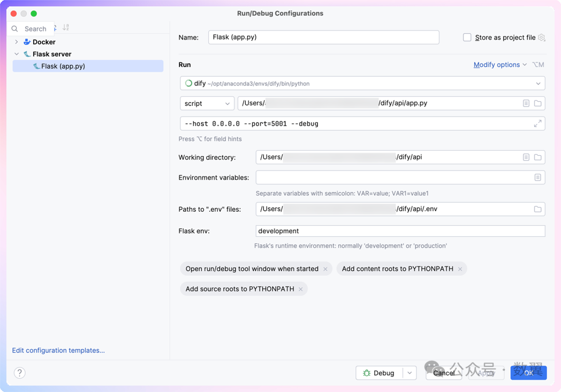Image resolution: width=561 pixels, height=392 pixels.
Task: Click the Flask env text field
Action: [x=400, y=231]
